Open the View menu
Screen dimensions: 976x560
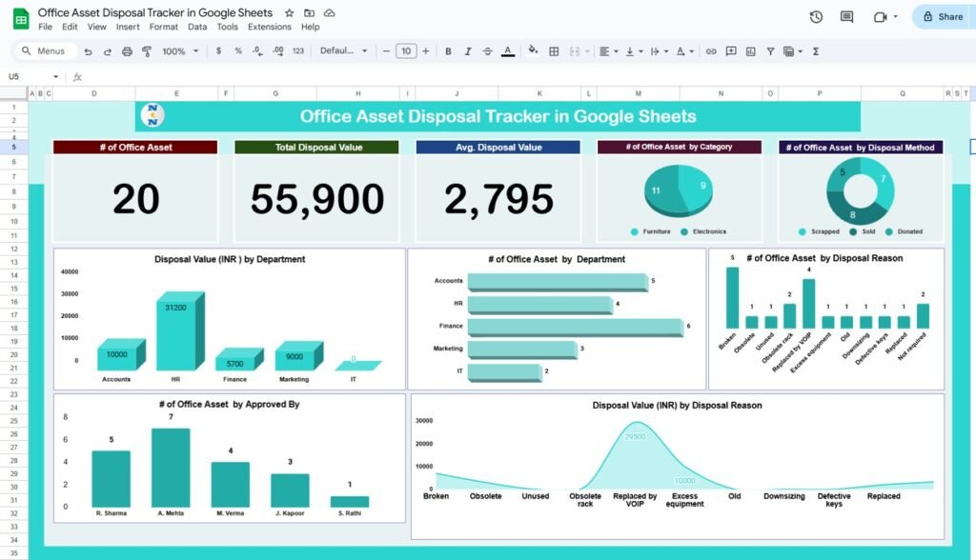(96, 27)
